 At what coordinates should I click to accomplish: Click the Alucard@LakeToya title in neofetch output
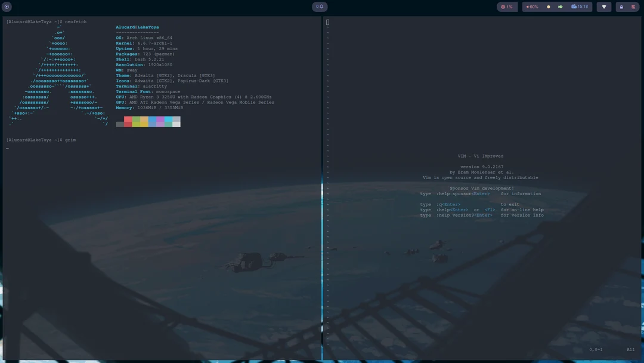tap(138, 27)
